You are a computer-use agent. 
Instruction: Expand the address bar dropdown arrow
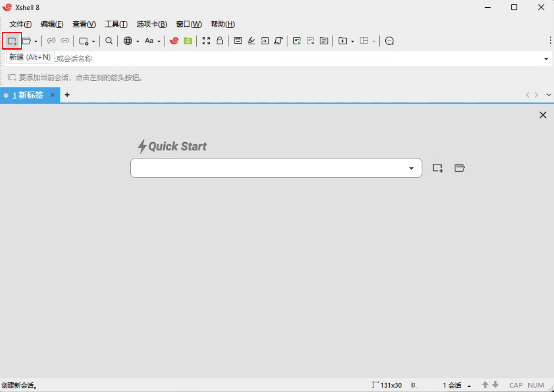click(x=546, y=59)
